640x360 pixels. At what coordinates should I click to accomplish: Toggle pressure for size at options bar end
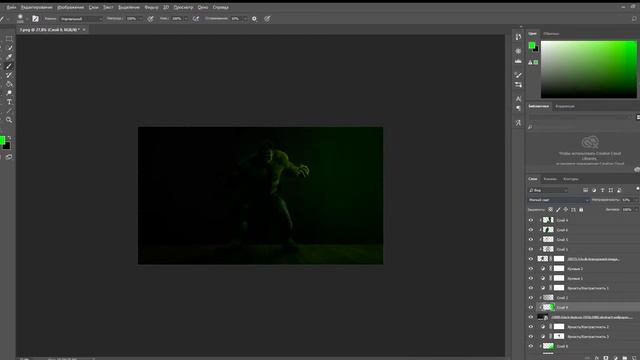[x=267, y=19]
